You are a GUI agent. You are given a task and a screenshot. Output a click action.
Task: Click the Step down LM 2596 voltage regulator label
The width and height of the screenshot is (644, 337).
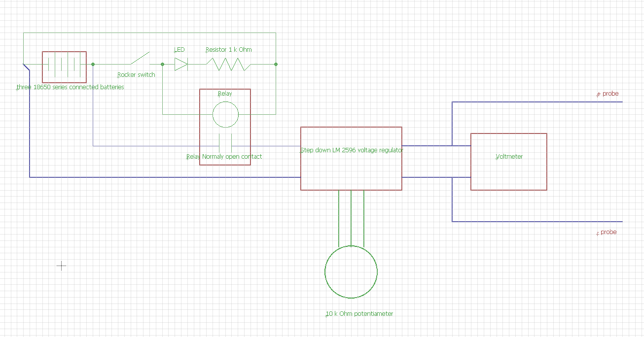(352, 150)
